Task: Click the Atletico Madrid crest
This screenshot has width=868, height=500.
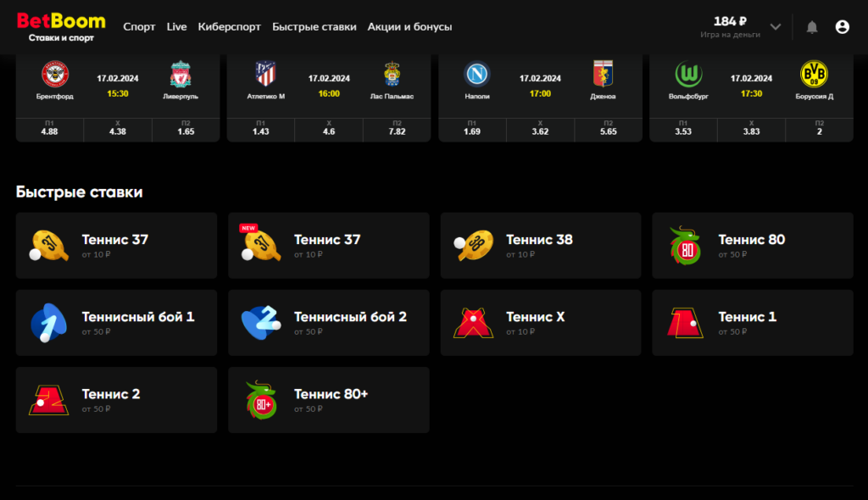Action: [265, 74]
